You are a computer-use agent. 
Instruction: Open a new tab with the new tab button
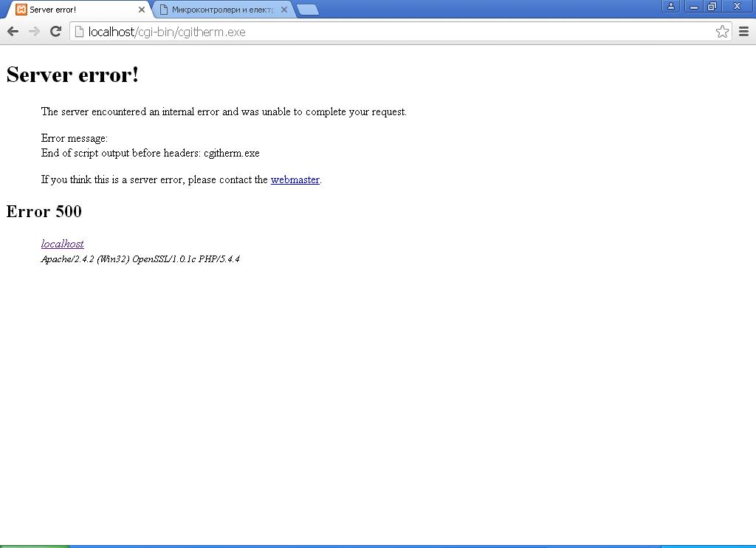tap(308, 10)
